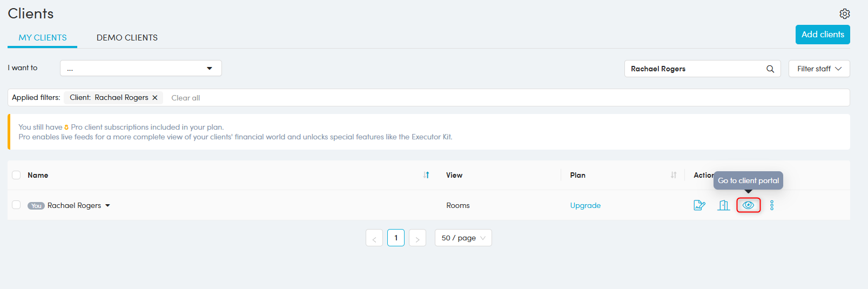Tick the Rachael Rogers row checkbox
Viewport: 868px width, 289px height.
[16, 205]
